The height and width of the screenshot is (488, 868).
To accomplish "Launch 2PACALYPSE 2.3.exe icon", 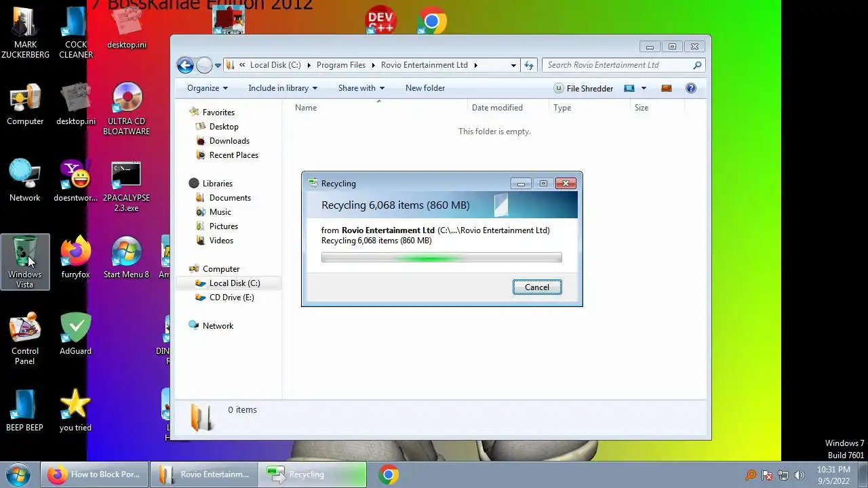I will point(126,186).
